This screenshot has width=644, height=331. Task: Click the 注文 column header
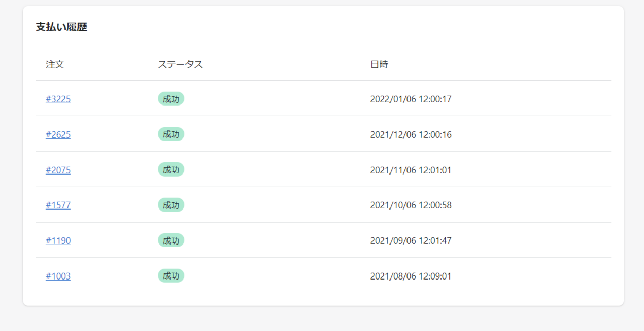55,65
